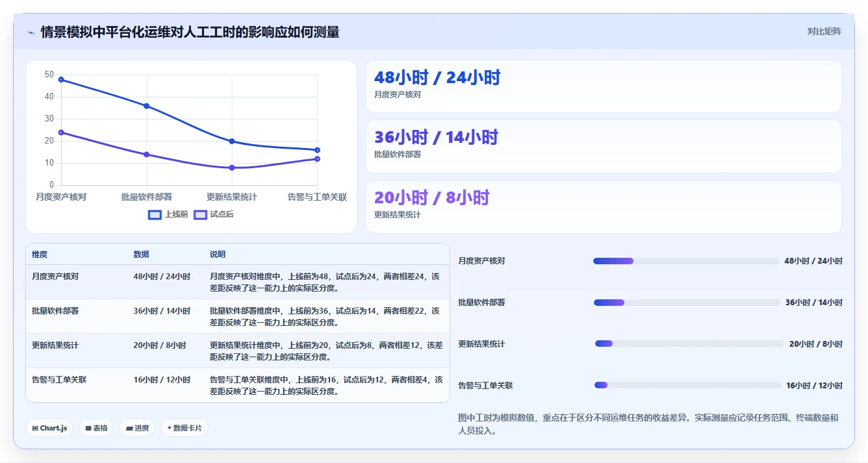Click the 试点后 data point at 月度资产核对 (24)
This screenshot has height=463, width=868.
[61, 132]
